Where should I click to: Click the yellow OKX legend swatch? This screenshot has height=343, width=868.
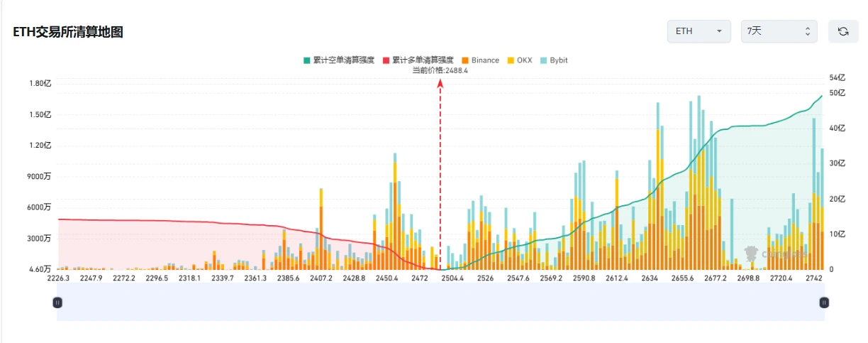[x=511, y=60]
